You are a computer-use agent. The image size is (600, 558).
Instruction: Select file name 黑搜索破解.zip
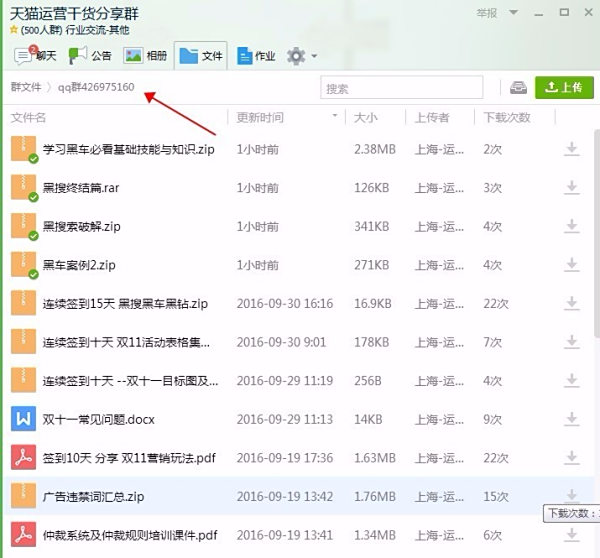(82, 227)
